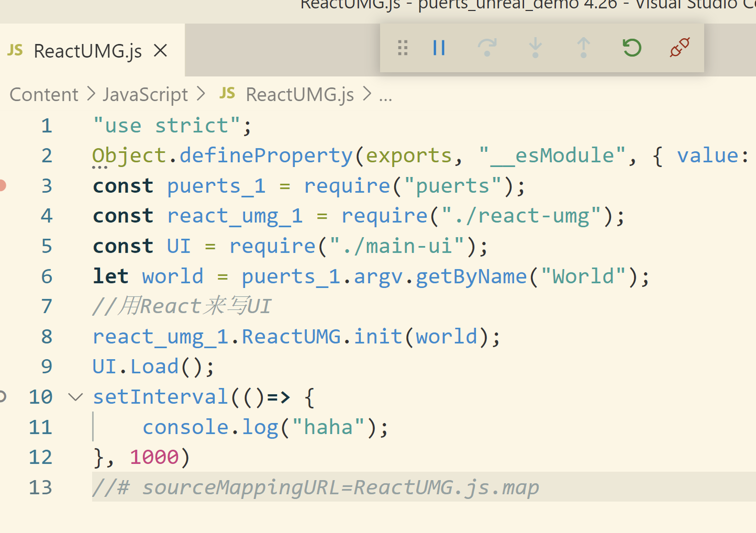The width and height of the screenshot is (756, 533).
Task: Click the Step Out debug icon
Action: pyautogui.click(x=583, y=48)
